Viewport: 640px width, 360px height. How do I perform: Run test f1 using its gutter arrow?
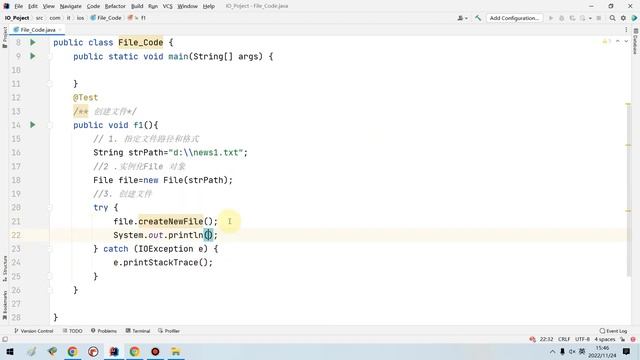coord(33,125)
